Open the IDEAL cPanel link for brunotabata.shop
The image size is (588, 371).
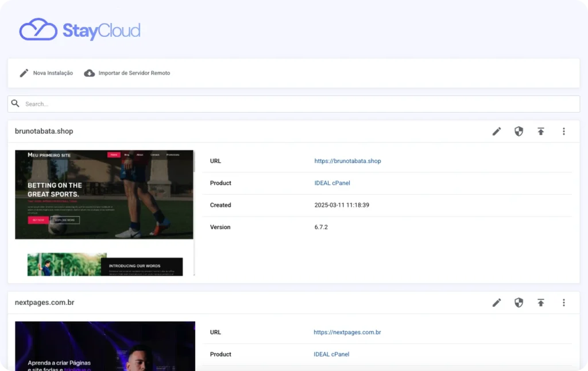click(x=332, y=183)
